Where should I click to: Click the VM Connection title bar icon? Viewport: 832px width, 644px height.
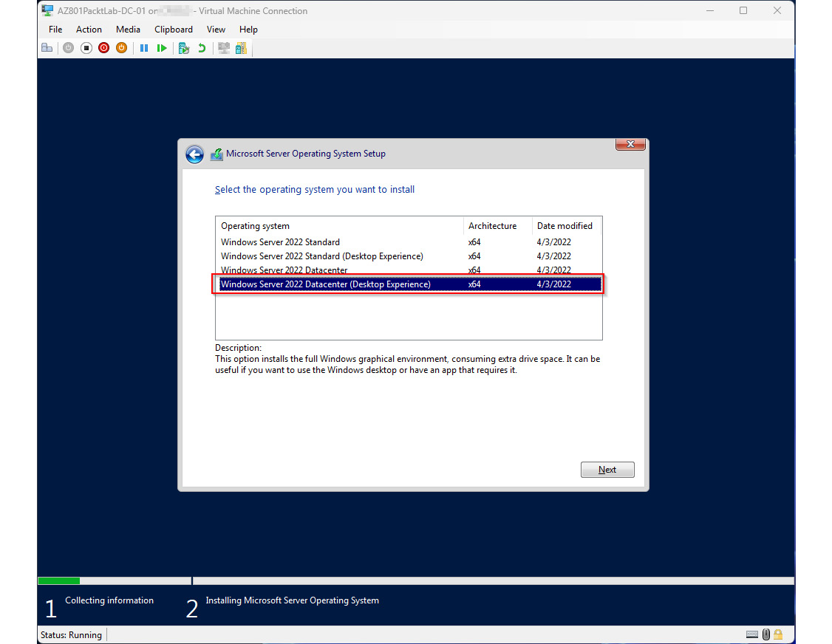point(47,10)
